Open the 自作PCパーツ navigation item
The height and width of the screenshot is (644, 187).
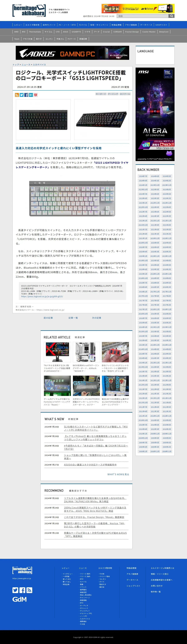coord(49,25)
